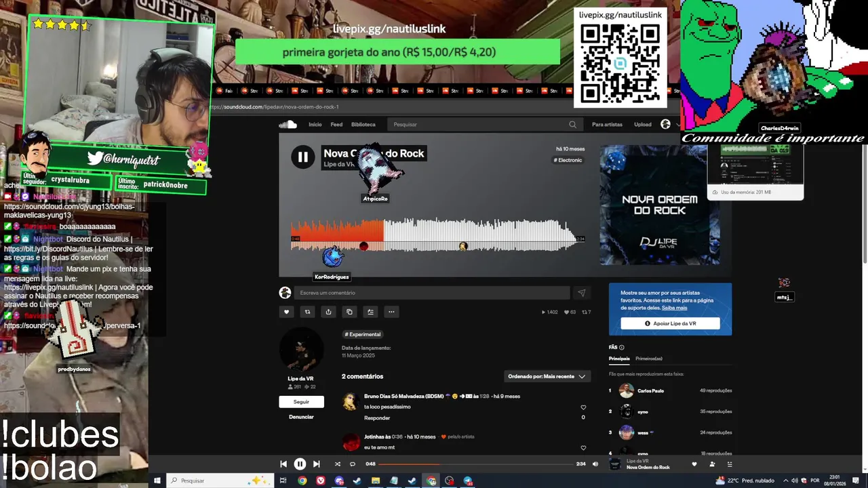Click the Denunciar link
The height and width of the screenshot is (488, 868).
click(301, 417)
